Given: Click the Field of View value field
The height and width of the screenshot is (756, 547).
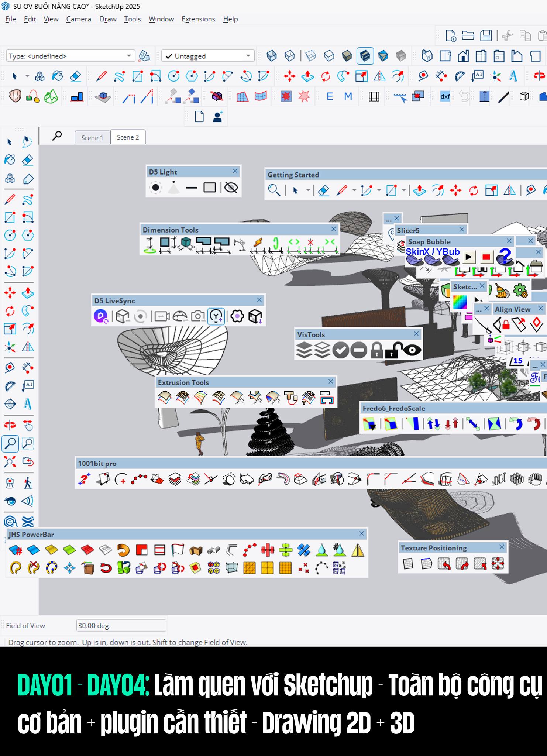Looking at the screenshot, I should pyautogui.click(x=121, y=625).
